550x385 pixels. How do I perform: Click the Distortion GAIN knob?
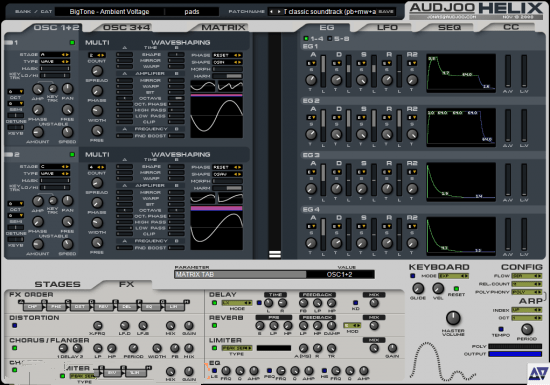pyautogui.click(x=189, y=325)
